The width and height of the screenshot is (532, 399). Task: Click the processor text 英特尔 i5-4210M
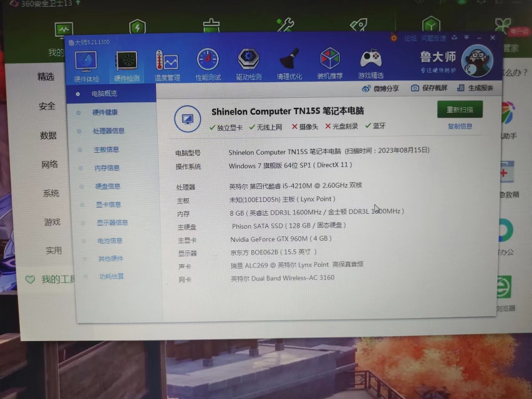click(x=296, y=186)
